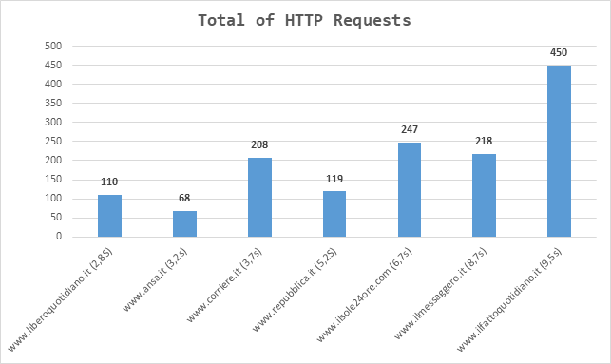
Task: Select the bar for www.ansa.it
Action: click(x=184, y=223)
